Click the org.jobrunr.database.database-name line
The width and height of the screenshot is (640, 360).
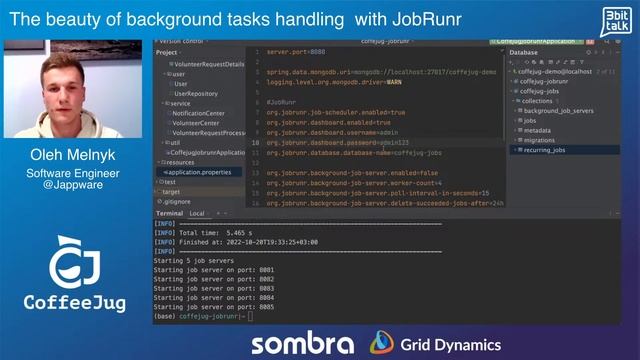[354, 153]
